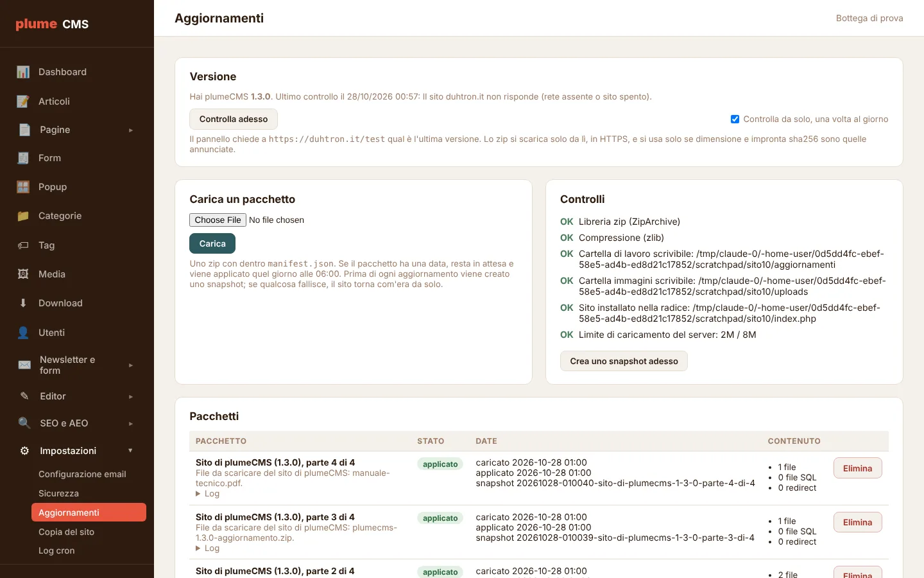Viewport: 924px width, 578px height.
Task: Click the Controlla adesso button
Action: click(x=234, y=119)
